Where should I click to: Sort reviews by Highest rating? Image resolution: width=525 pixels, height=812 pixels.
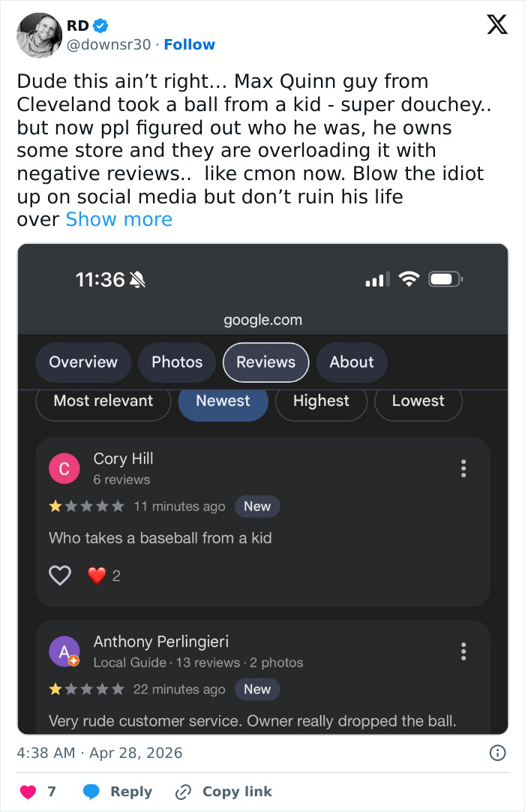pos(321,401)
